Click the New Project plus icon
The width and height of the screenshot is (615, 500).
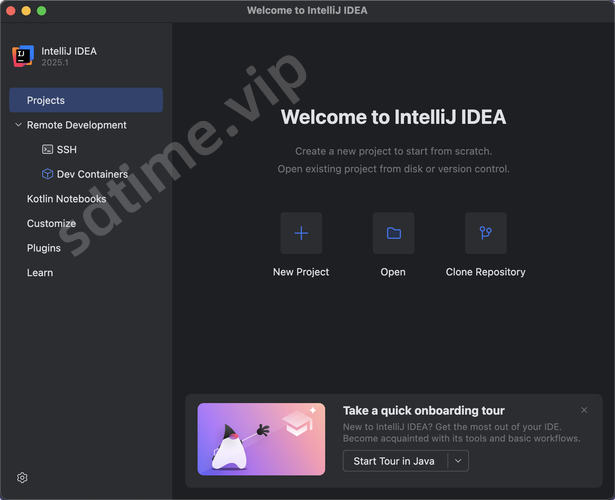301,233
